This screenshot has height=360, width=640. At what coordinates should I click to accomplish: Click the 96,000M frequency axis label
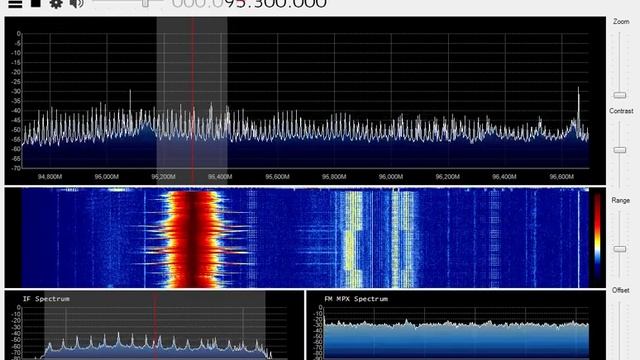[x=391, y=177]
